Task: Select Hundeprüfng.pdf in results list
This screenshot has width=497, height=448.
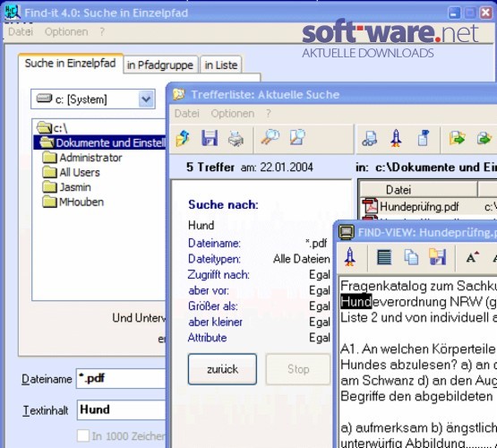Action: coord(419,206)
